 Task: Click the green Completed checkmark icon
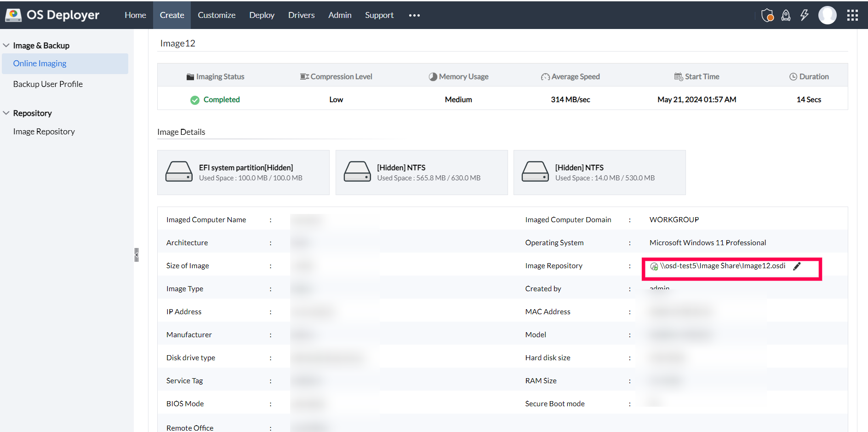[x=195, y=99]
